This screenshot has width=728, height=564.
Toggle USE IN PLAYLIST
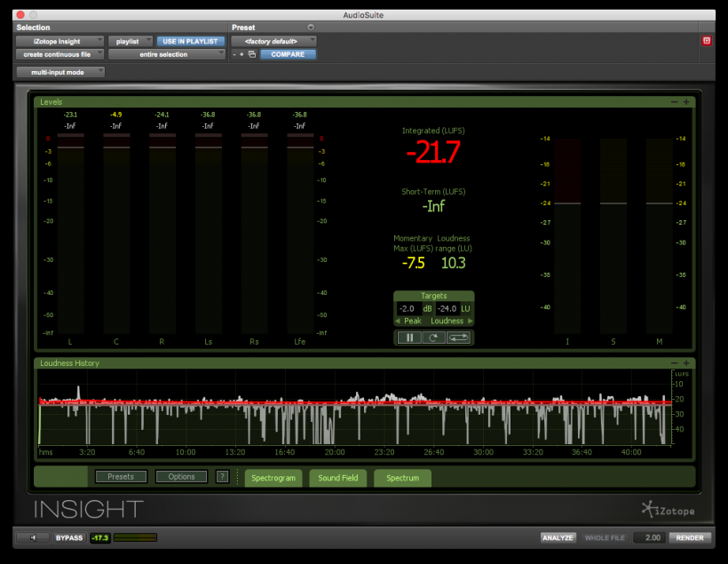point(190,41)
